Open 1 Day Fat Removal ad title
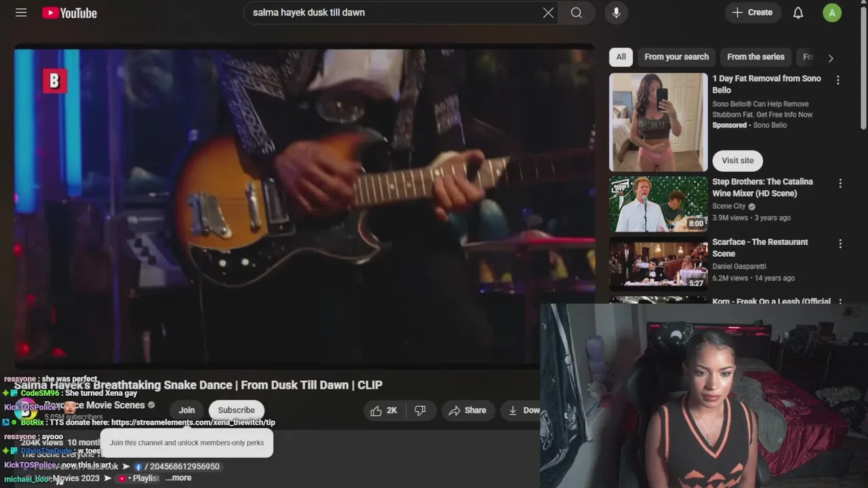This screenshot has width=868, height=488. click(766, 84)
